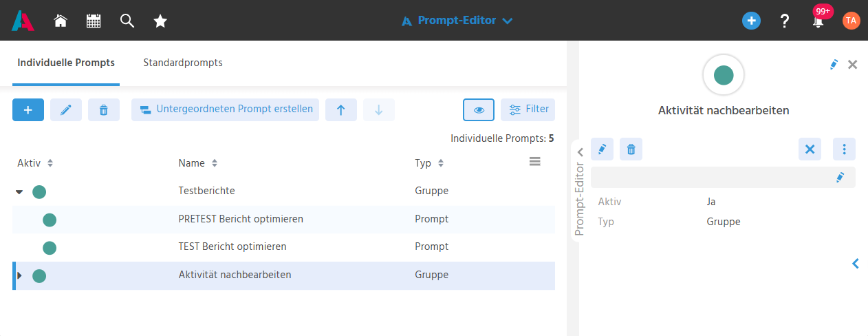Click the blue plus create button in header
The width and height of the screenshot is (868, 336).
click(751, 21)
